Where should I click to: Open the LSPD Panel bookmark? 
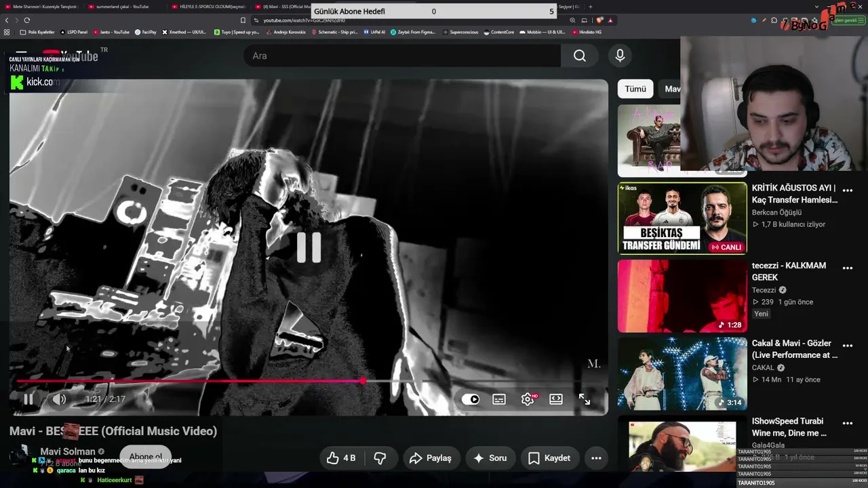pyautogui.click(x=75, y=32)
